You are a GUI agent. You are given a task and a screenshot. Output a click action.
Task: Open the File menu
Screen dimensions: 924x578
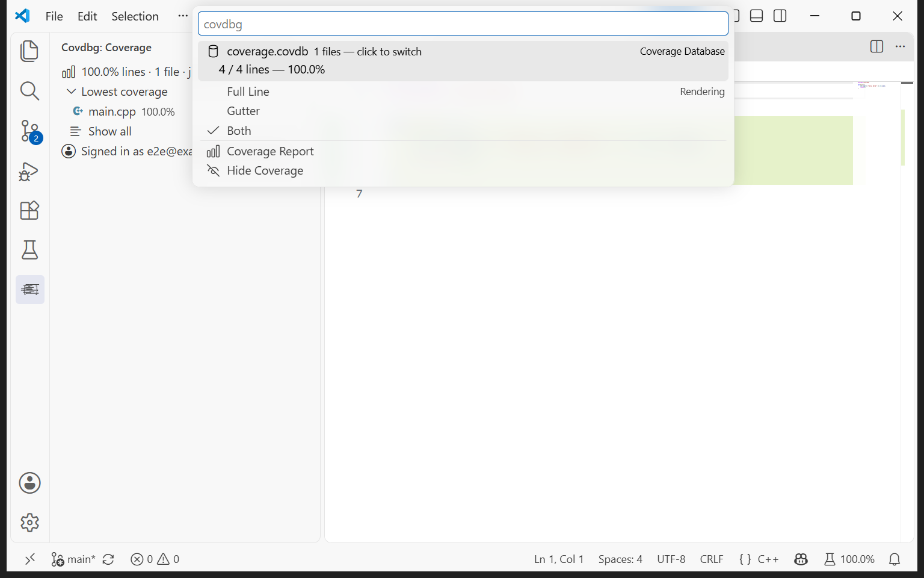[x=54, y=16]
